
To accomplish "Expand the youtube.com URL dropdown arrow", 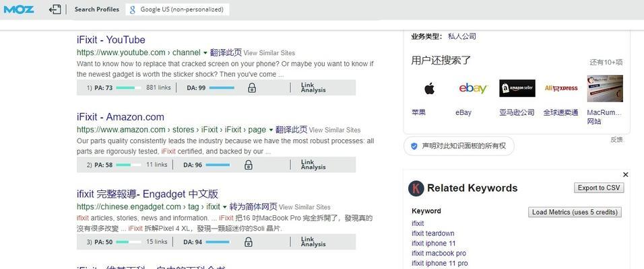I will 205,53.
